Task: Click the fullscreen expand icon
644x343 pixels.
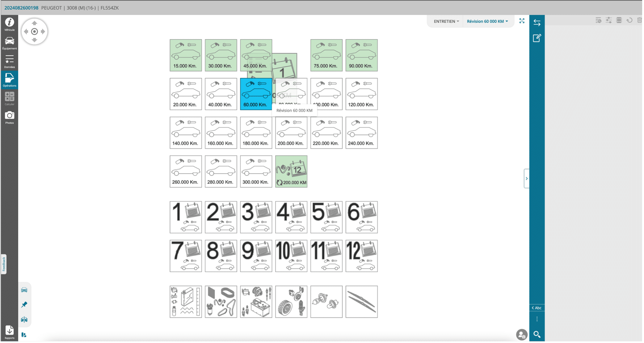Action: [x=522, y=21]
